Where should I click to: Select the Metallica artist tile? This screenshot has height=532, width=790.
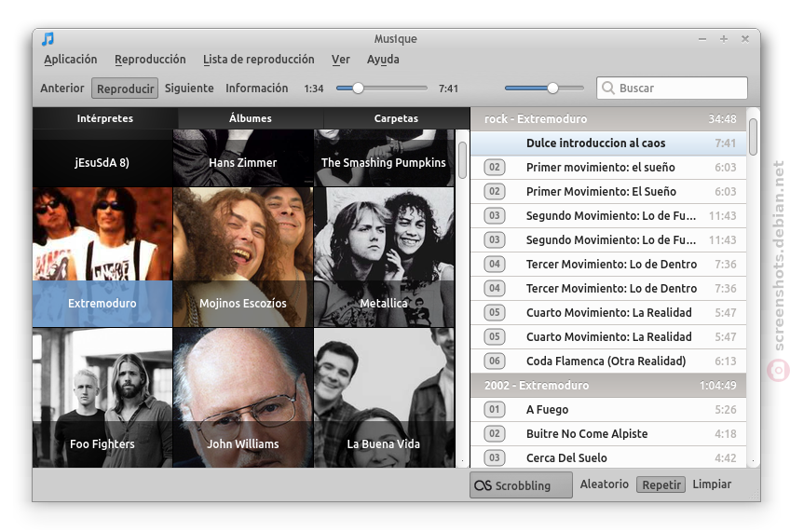[384, 257]
